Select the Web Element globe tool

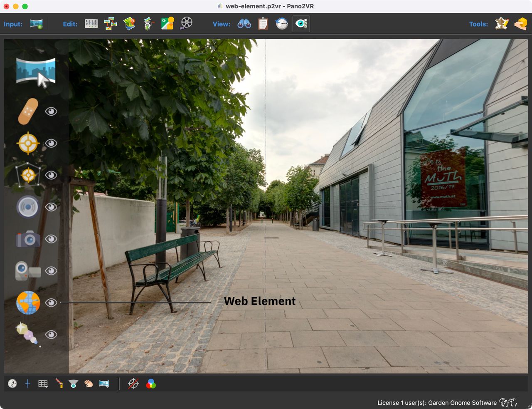28,302
